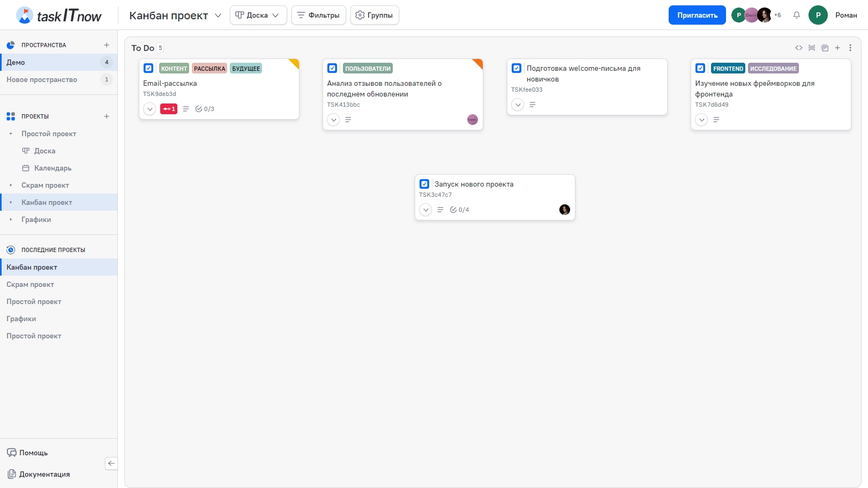
Task: Add a new project with the plus icon beside Проекты
Action: pyautogui.click(x=107, y=116)
